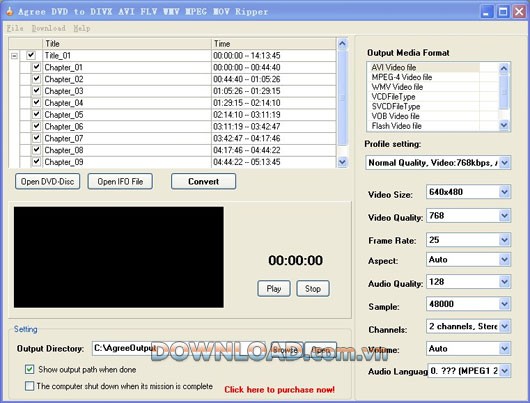Click the Browse button for output directory
This screenshot has height=403, width=530.
coord(285,350)
